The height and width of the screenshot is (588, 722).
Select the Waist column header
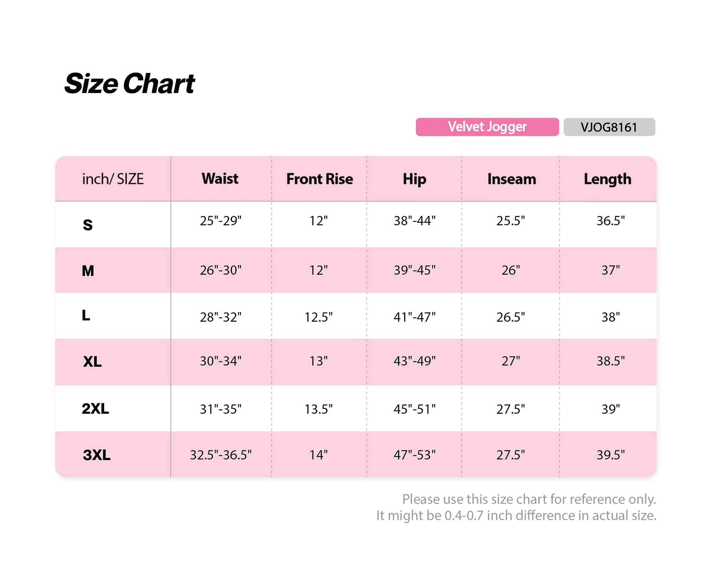220,179
